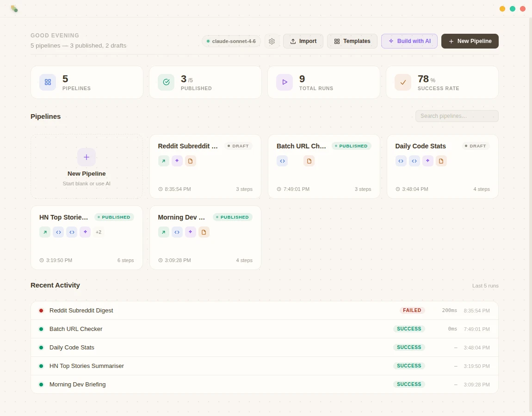Click AI sparkle icon in HN Top Stories card

[85, 232]
